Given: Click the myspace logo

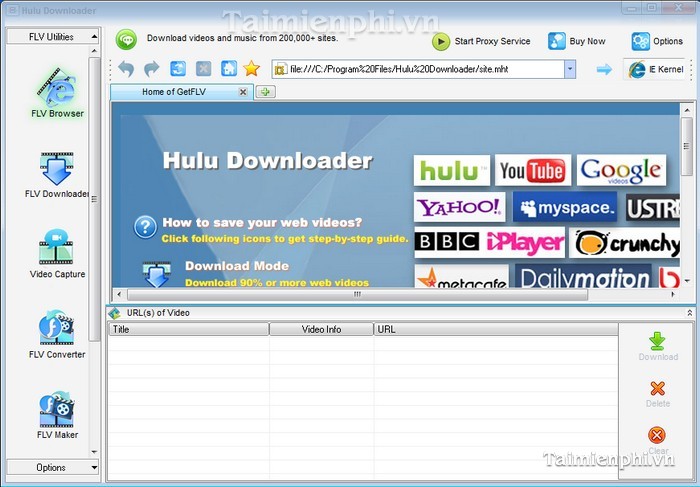Looking at the screenshot, I should coord(565,207).
